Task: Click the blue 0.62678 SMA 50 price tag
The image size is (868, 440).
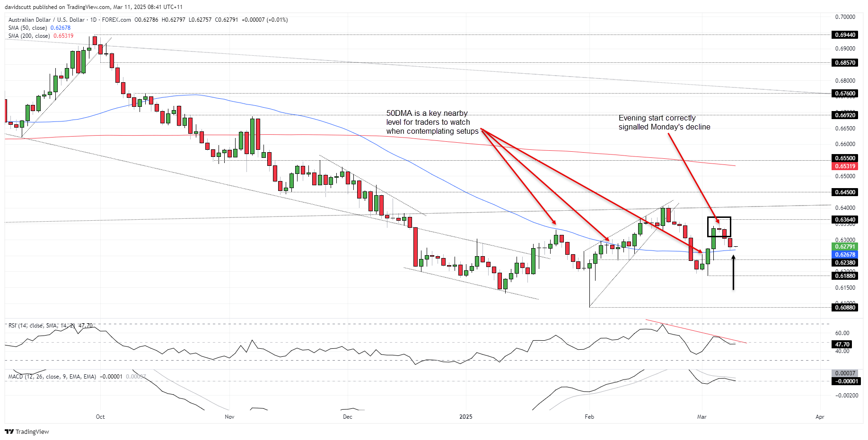Action: [x=845, y=255]
